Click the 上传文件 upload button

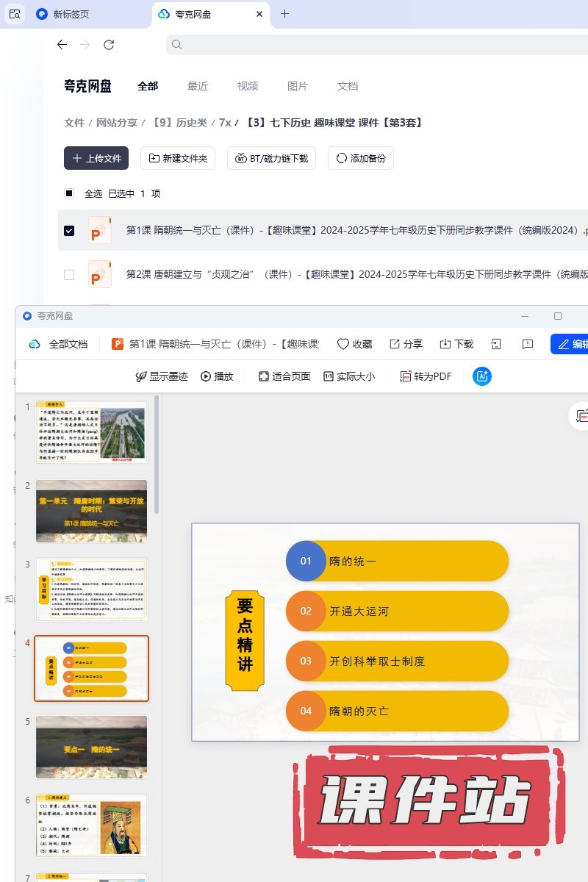click(x=96, y=158)
